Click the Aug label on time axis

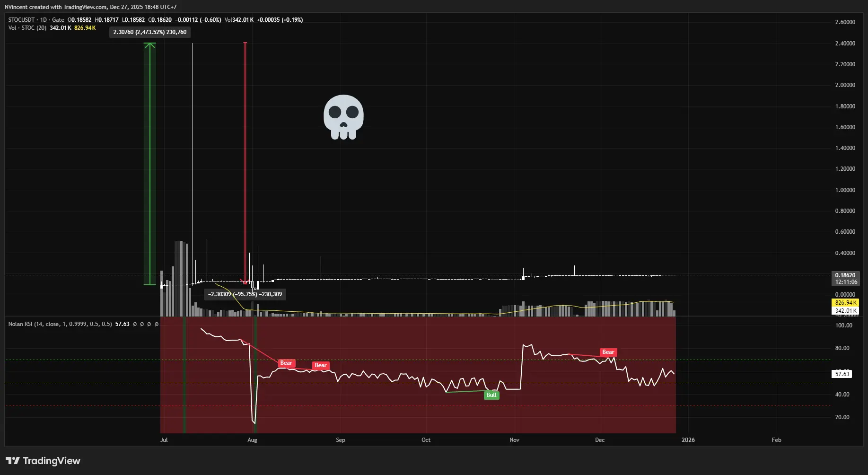tap(252, 440)
